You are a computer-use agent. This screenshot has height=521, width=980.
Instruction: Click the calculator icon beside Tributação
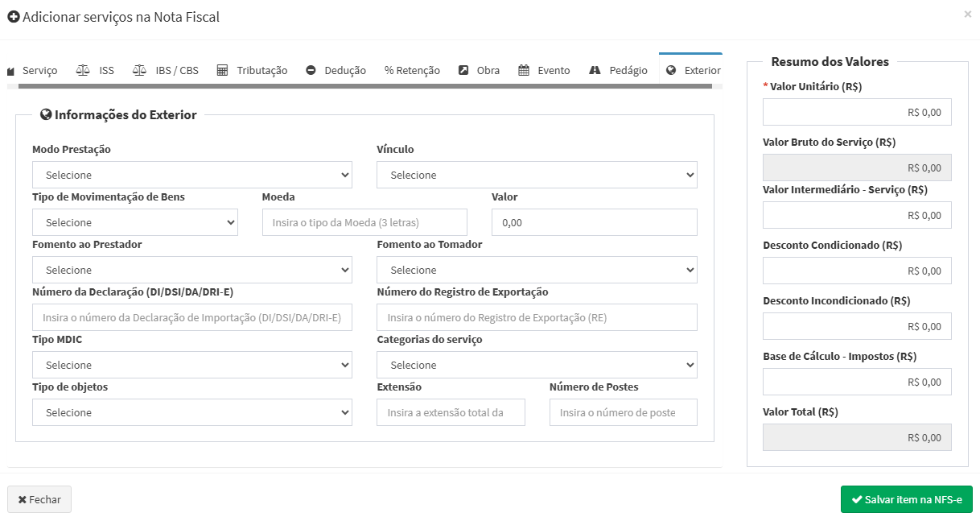tap(223, 70)
